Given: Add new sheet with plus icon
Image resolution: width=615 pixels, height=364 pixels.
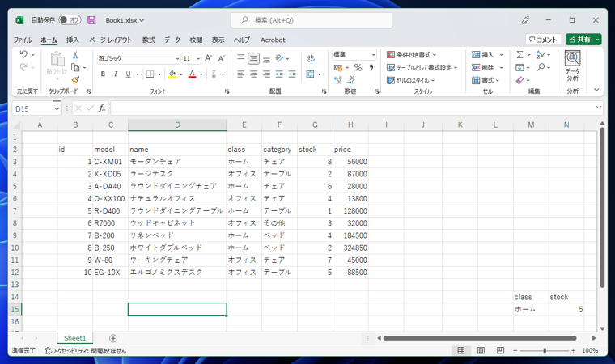Looking at the screenshot, I should 113,338.
